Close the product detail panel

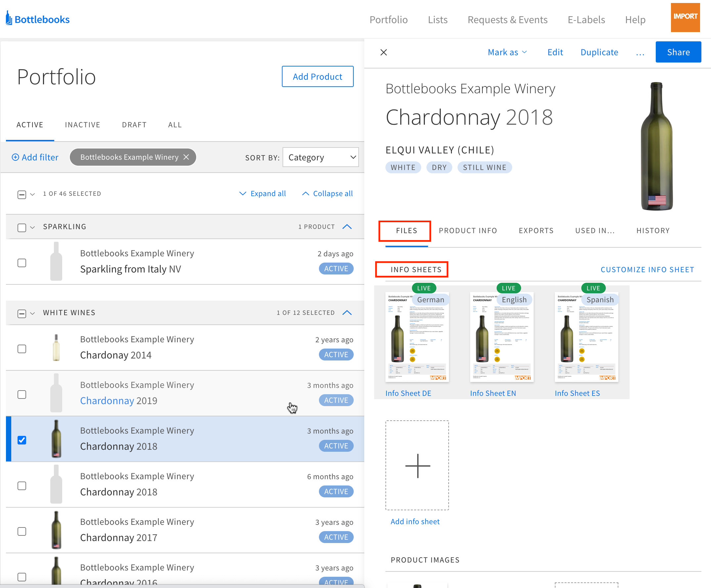pyautogui.click(x=383, y=52)
